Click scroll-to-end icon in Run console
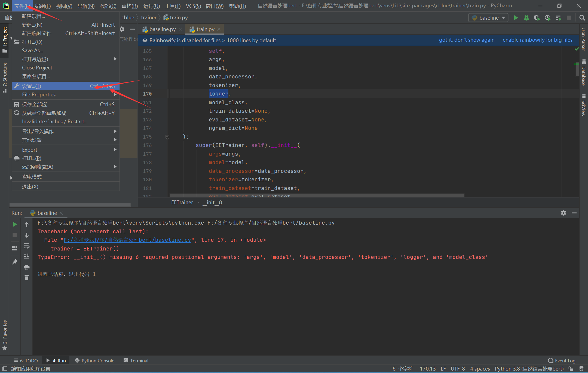 (x=27, y=256)
